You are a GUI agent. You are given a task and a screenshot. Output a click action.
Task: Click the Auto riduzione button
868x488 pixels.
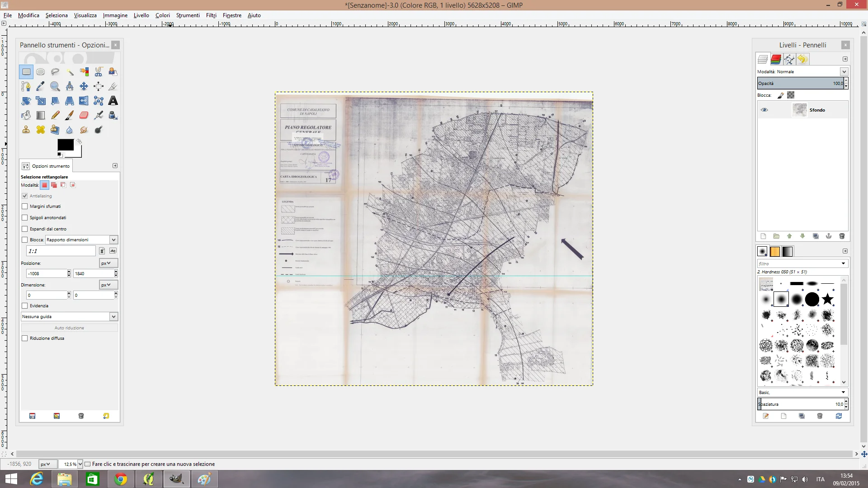69,328
